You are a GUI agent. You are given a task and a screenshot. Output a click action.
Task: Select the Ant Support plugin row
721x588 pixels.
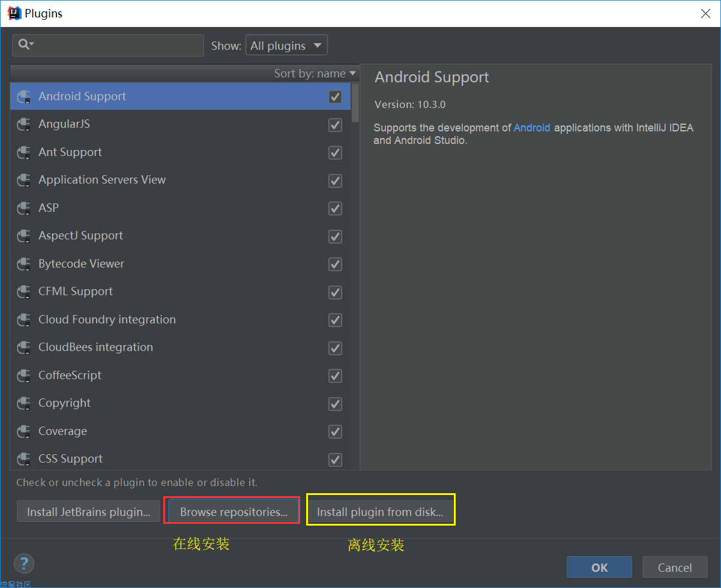coord(180,152)
